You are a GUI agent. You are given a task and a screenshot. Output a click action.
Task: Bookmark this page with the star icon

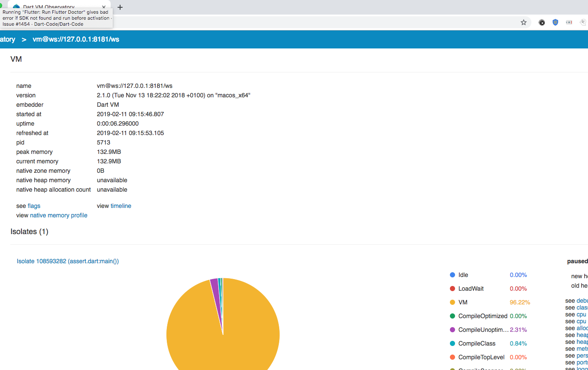click(524, 22)
